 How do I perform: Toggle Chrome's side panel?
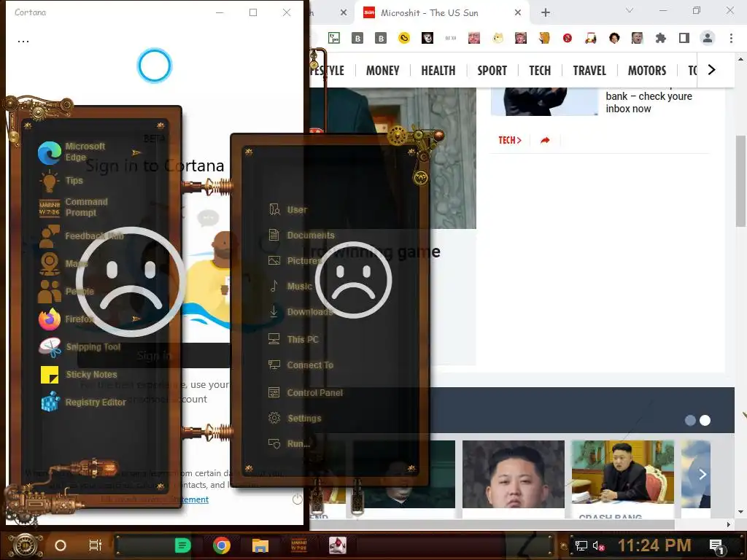tap(684, 38)
